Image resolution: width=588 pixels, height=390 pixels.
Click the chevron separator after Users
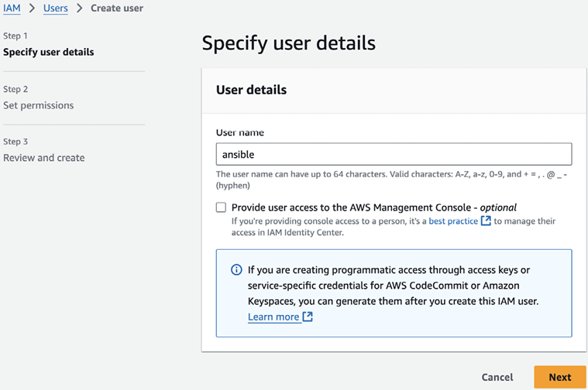79,9
